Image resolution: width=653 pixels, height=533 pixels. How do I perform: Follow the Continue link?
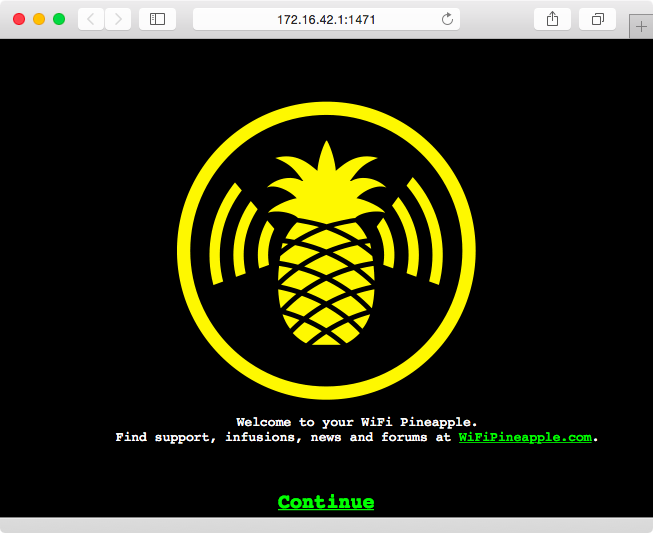click(x=326, y=502)
